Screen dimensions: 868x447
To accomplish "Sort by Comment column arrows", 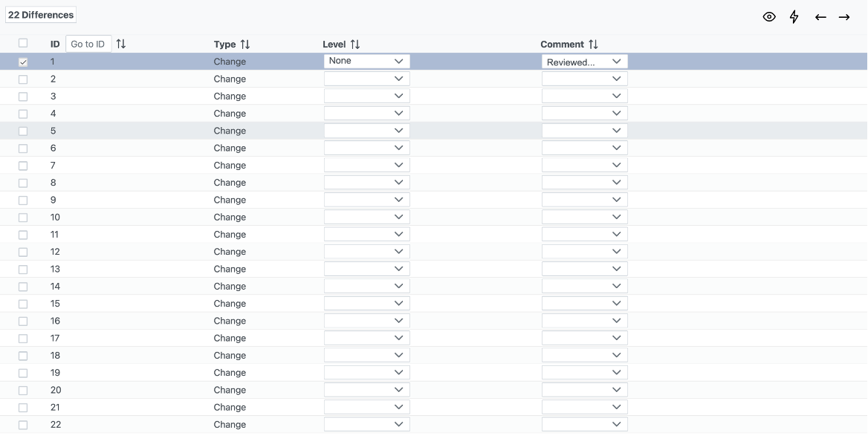I will click(593, 45).
